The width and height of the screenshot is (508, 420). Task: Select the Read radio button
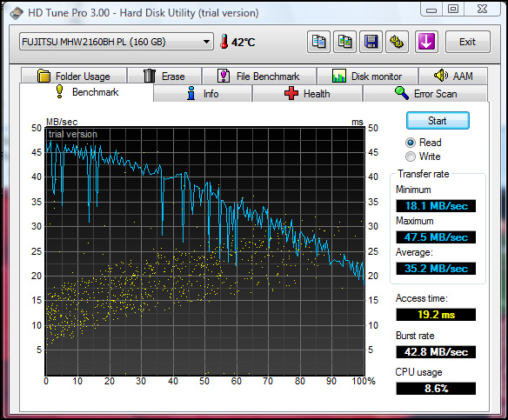coord(411,143)
